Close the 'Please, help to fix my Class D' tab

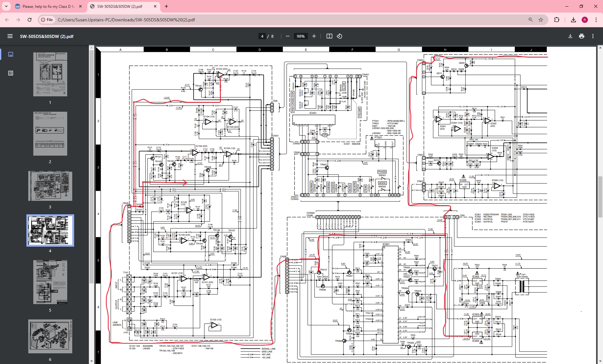(80, 6)
